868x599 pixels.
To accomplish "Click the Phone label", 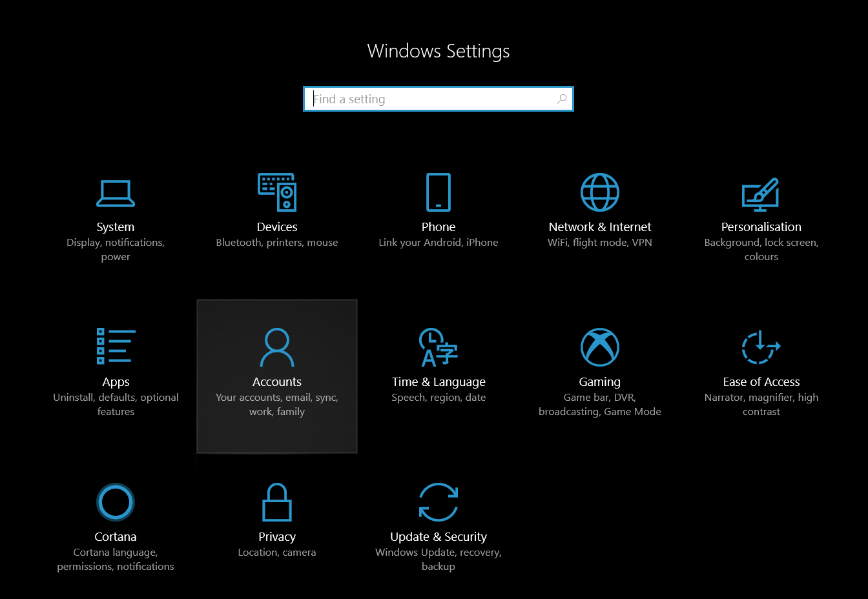I will click(x=439, y=227).
